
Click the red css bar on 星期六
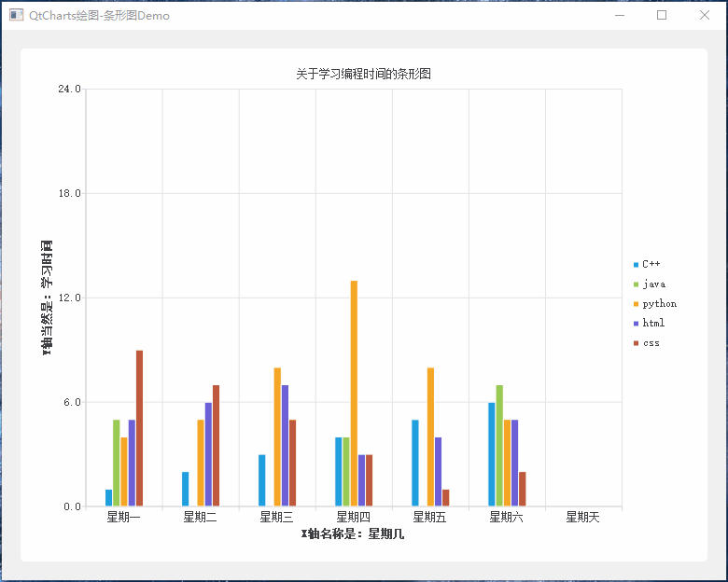coord(523,489)
